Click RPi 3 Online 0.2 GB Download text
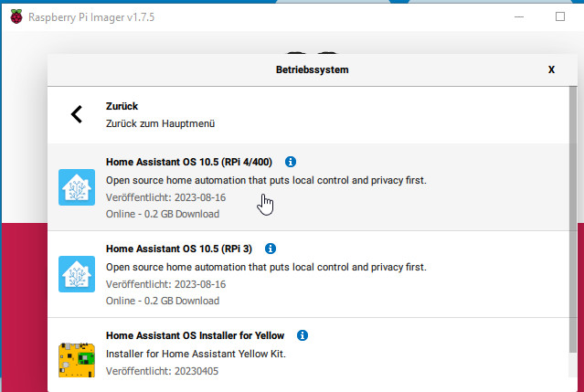 coord(163,301)
